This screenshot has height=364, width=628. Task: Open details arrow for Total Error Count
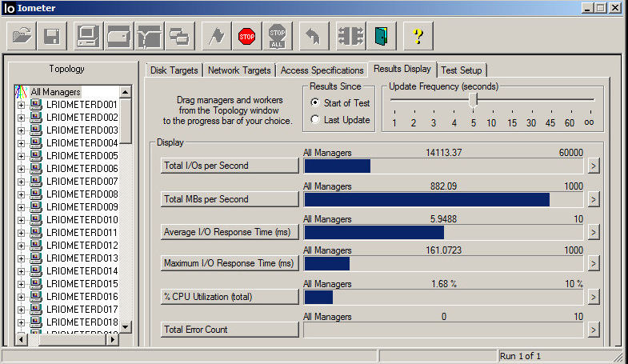click(x=594, y=330)
